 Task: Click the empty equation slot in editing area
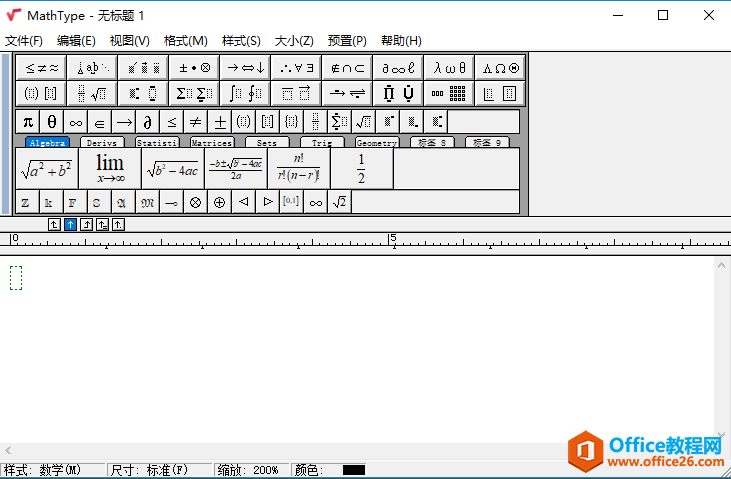click(x=15, y=278)
